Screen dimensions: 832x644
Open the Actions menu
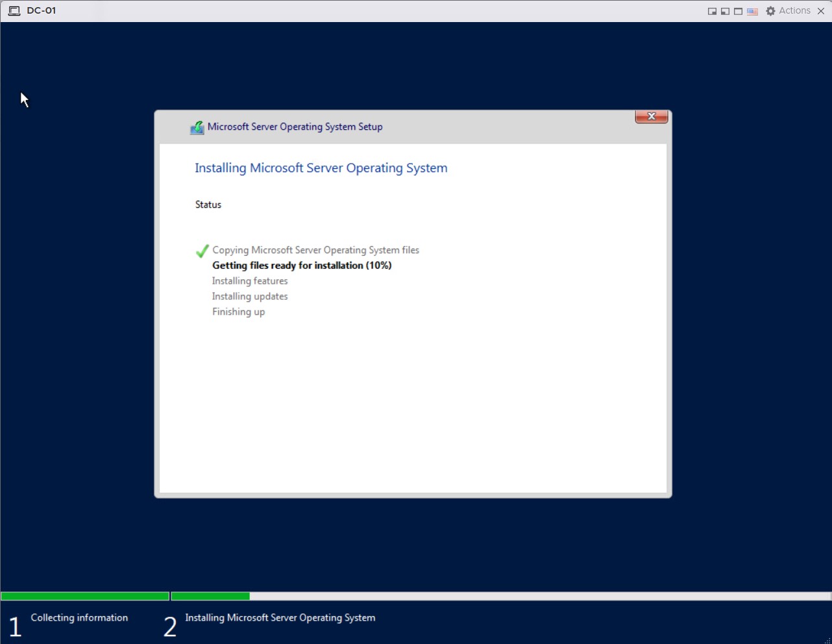794,11
